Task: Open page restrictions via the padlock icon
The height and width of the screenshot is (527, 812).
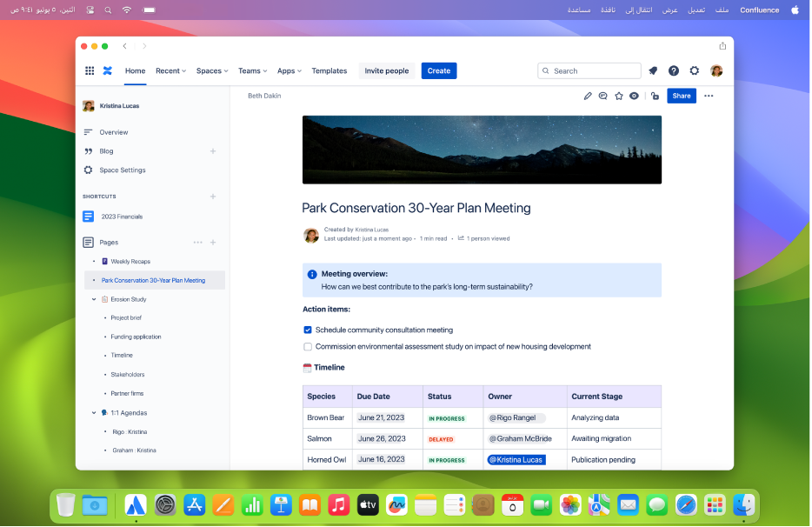Action: [655, 96]
